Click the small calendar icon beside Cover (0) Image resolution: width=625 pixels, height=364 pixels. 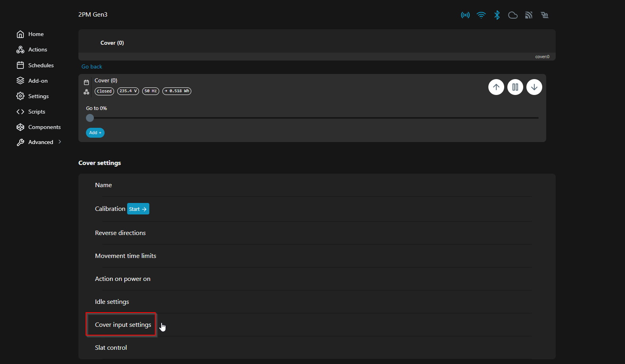tap(86, 83)
